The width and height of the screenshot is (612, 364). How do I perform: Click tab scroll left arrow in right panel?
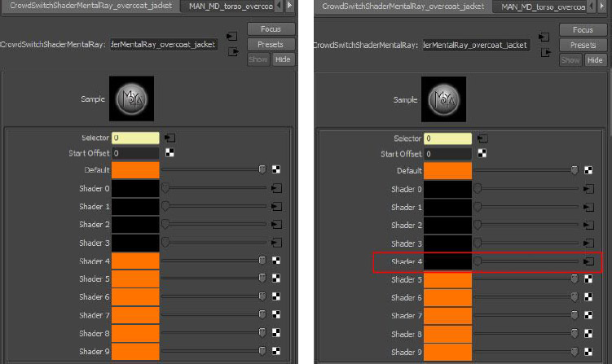click(592, 6)
